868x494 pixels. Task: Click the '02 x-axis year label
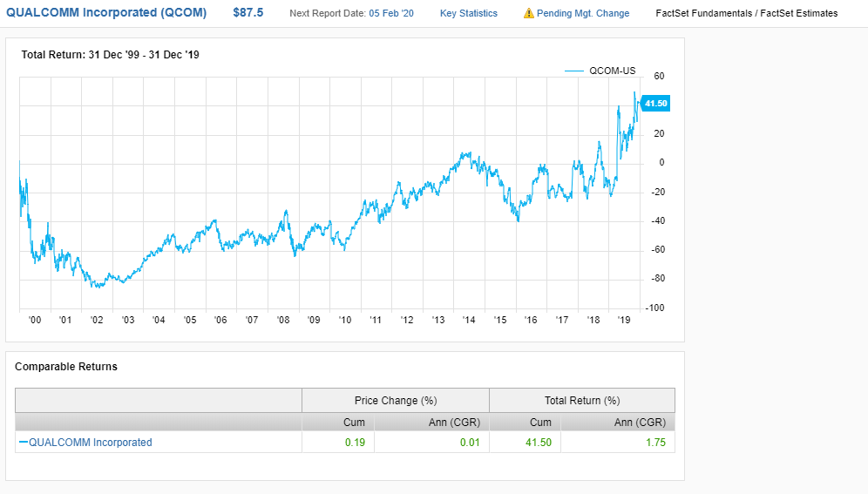tap(97, 320)
